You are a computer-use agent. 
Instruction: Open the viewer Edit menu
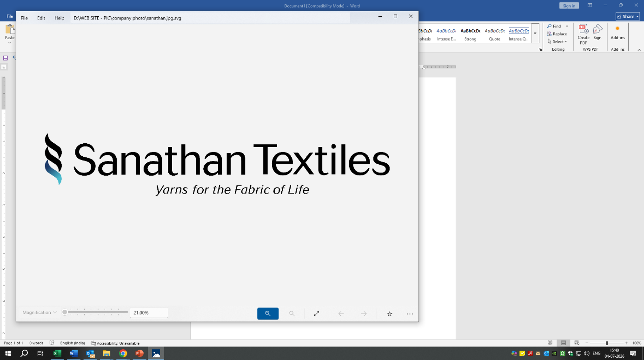pyautogui.click(x=41, y=18)
